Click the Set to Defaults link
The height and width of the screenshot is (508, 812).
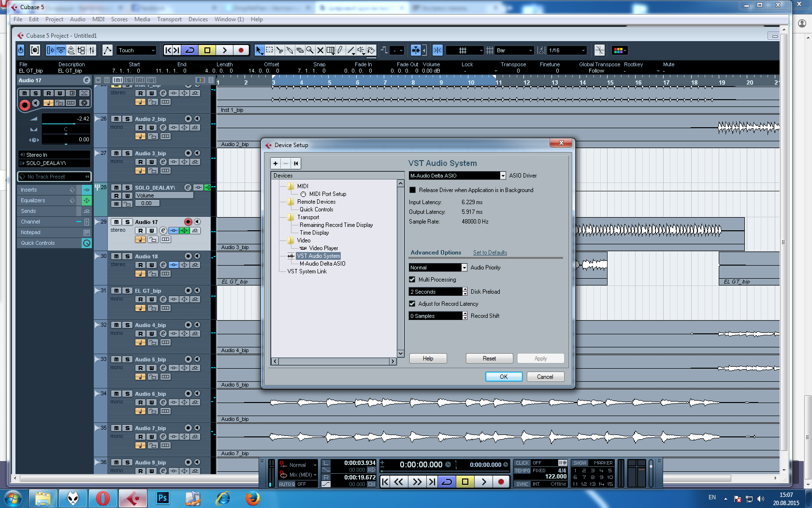[490, 253]
